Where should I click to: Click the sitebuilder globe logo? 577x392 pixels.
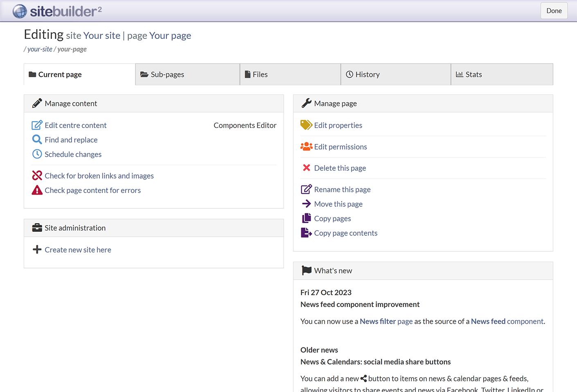click(19, 11)
